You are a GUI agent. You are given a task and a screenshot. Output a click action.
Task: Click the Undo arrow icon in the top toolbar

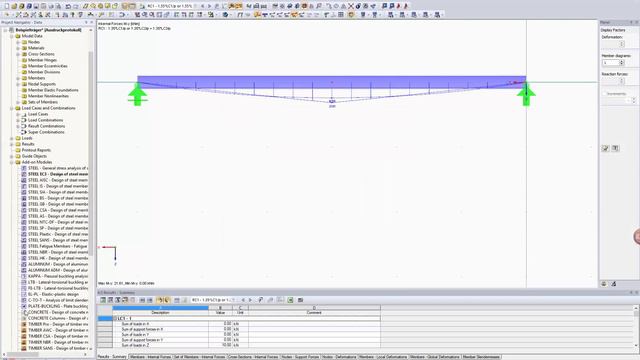[x=68, y=6]
